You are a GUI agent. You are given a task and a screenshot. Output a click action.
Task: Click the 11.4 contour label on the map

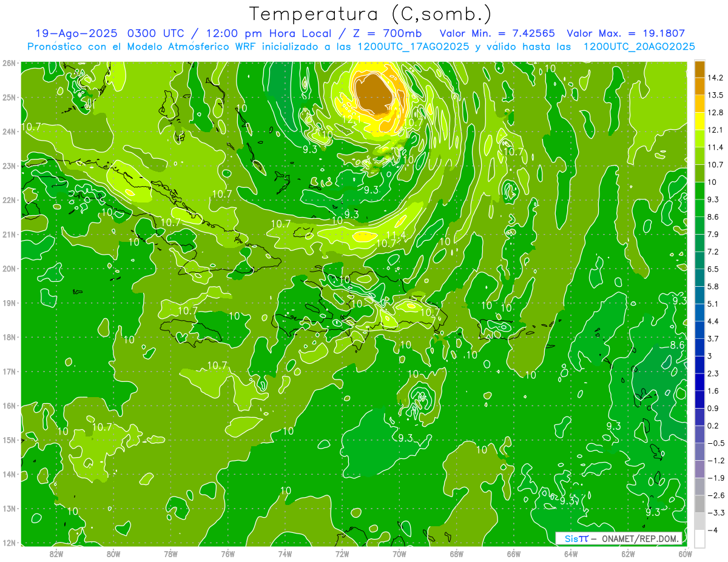tap(396, 235)
